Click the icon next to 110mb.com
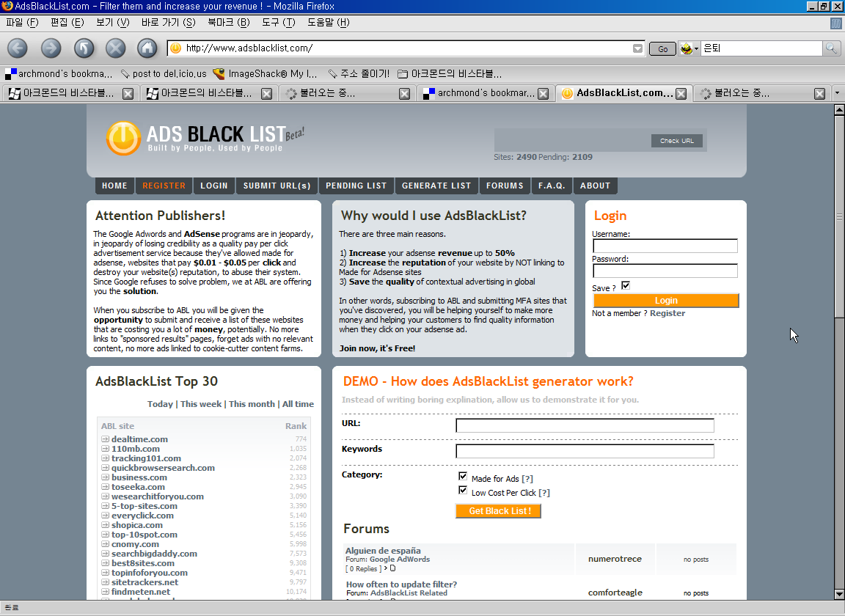The width and height of the screenshot is (845, 616). pyautogui.click(x=105, y=449)
